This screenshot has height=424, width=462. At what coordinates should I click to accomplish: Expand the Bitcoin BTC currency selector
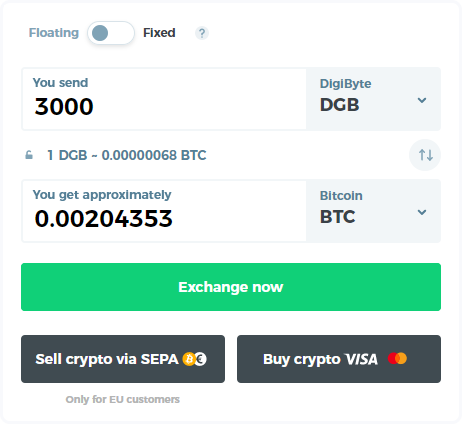point(373,211)
